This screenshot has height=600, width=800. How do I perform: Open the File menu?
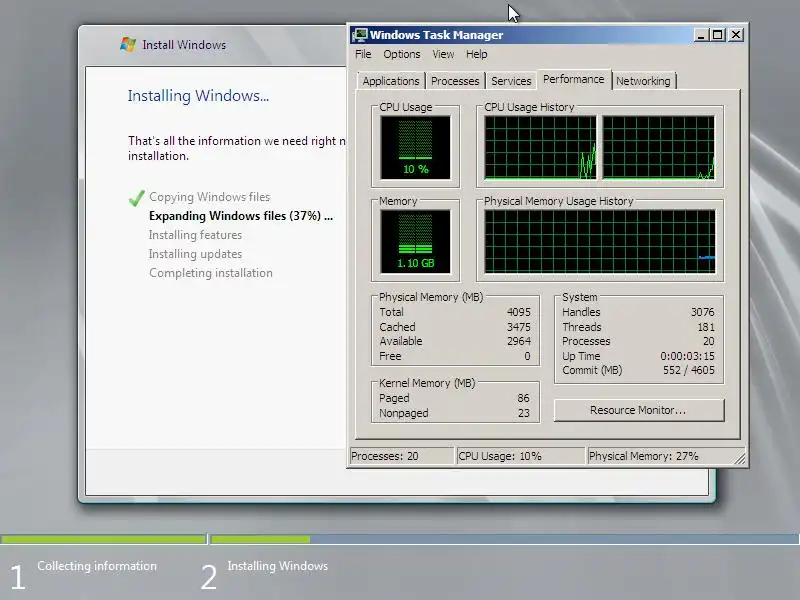pos(363,54)
